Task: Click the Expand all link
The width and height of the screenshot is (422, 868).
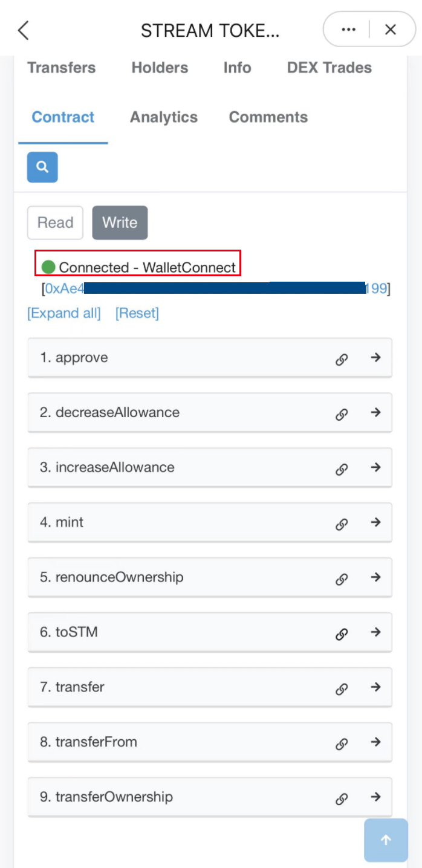Action: point(64,313)
